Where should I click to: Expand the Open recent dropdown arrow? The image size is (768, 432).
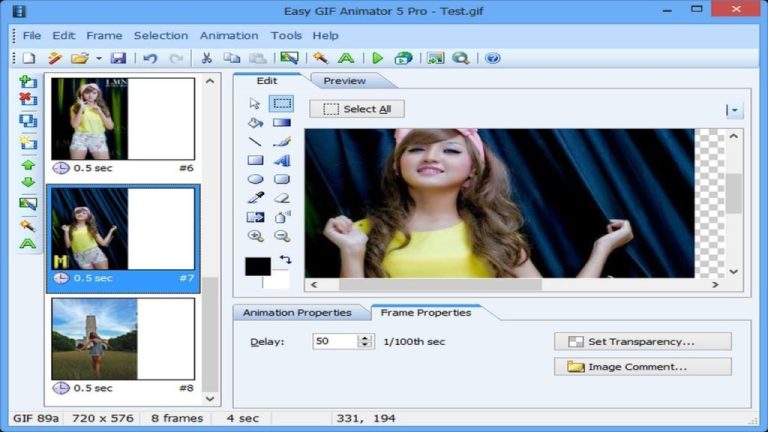pos(98,59)
